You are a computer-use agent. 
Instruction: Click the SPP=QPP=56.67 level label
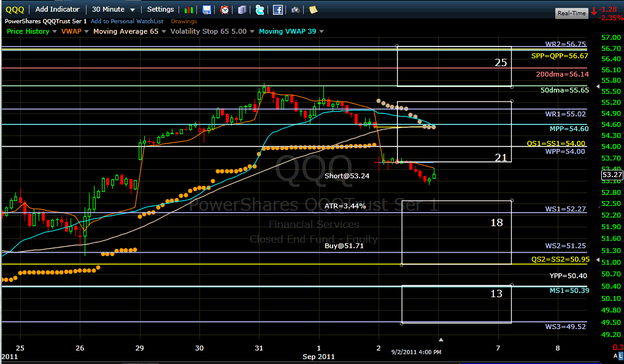[560, 56]
